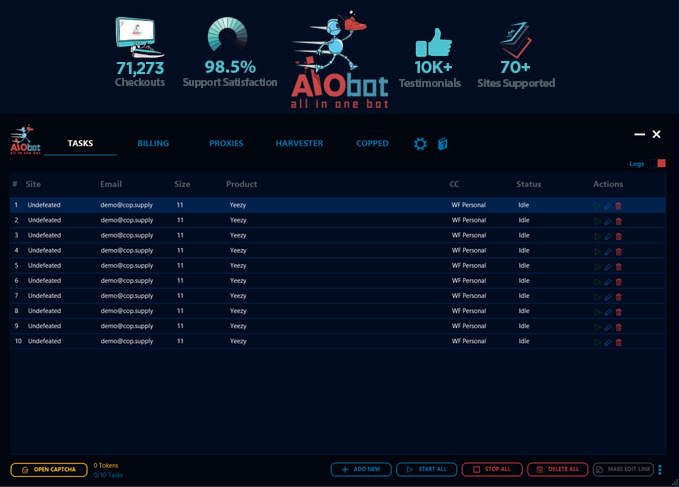Click the Add New button
679x487 pixels.
click(360, 469)
